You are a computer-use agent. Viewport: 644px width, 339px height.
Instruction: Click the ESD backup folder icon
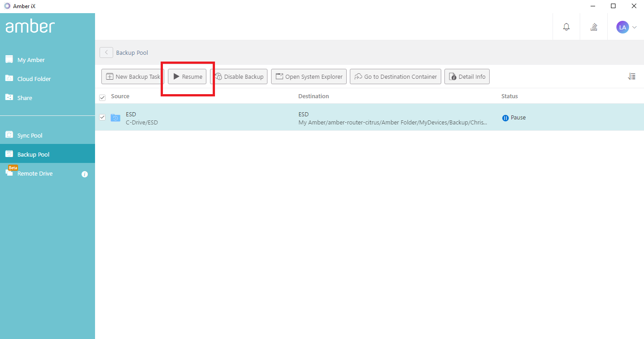(x=115, y=117)
